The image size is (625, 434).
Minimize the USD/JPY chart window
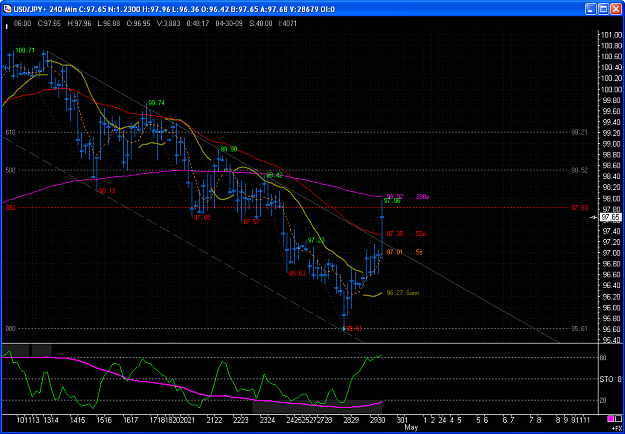click(x=591, y=8)
